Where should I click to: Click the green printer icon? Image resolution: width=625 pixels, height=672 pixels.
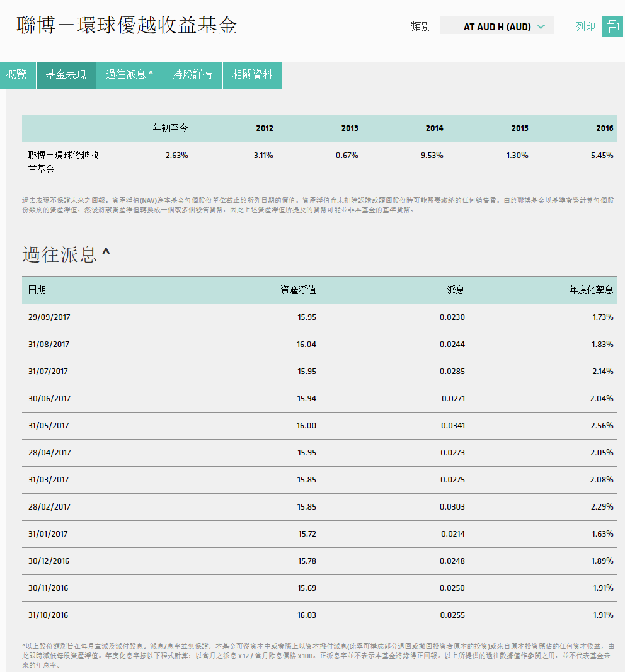click(612, 26)
